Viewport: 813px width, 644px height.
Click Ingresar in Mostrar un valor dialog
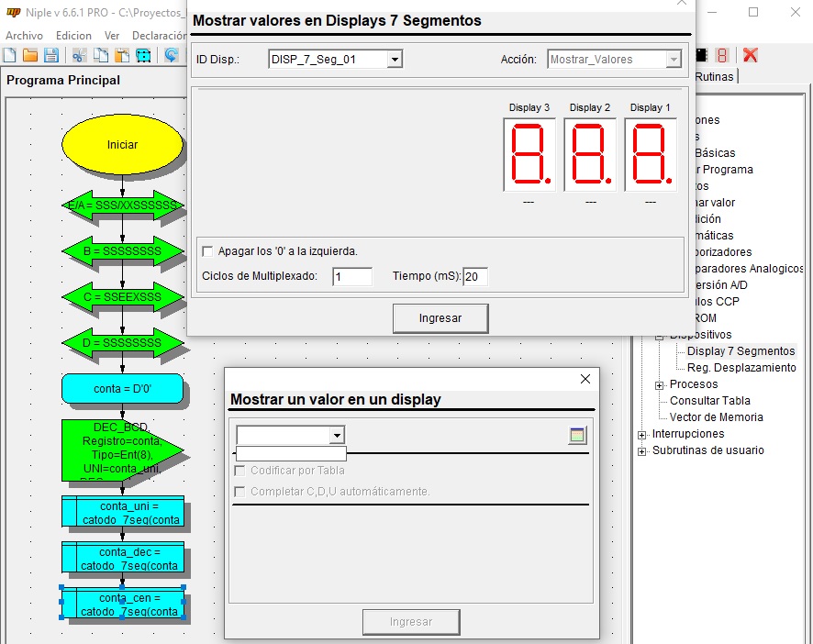[411, 622]
